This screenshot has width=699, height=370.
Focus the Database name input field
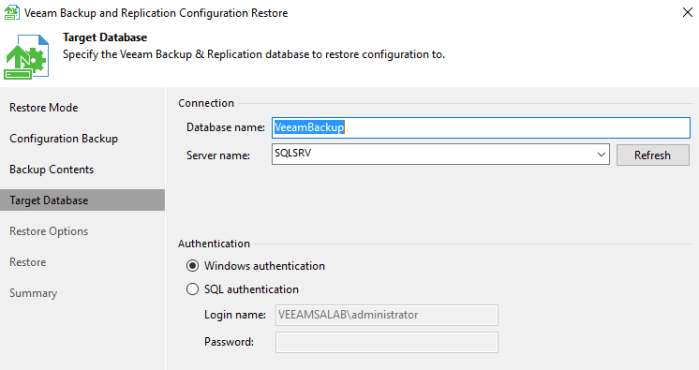click(481, 127)
